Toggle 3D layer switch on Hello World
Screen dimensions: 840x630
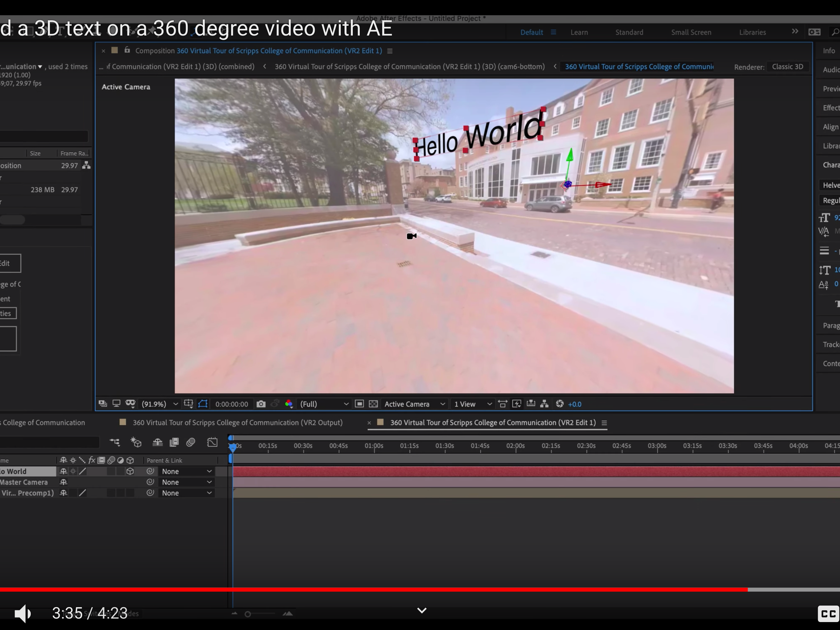130,471
